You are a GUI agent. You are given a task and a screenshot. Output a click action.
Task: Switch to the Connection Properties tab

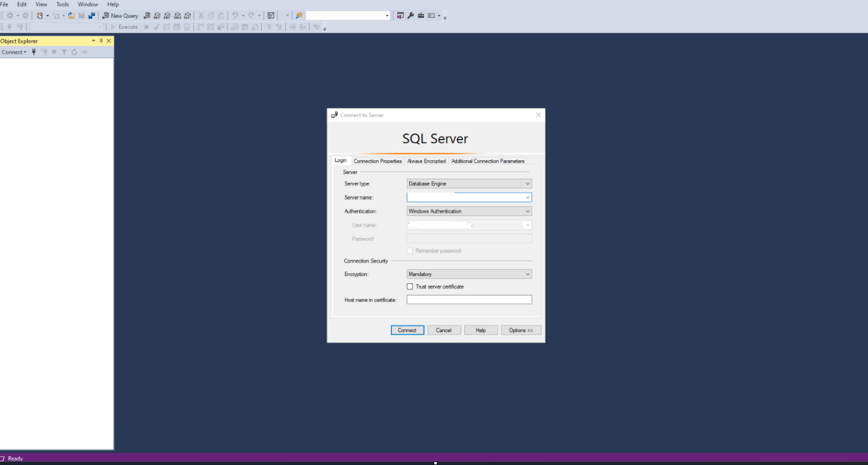coord(377,161)
